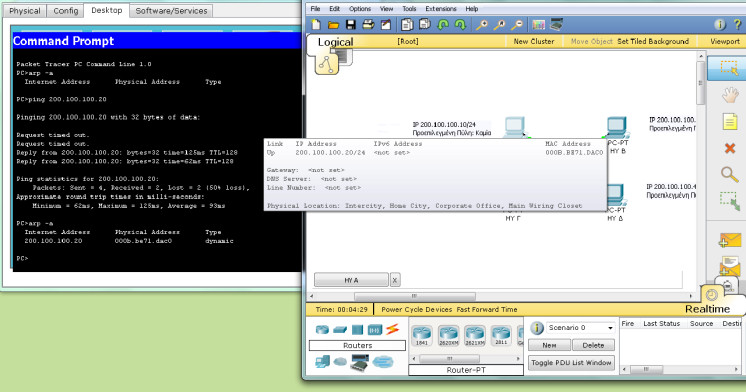The height and width of the screenshot is (392, 746).
Task: Select the Routers device category icon
Action: [322, 329]
